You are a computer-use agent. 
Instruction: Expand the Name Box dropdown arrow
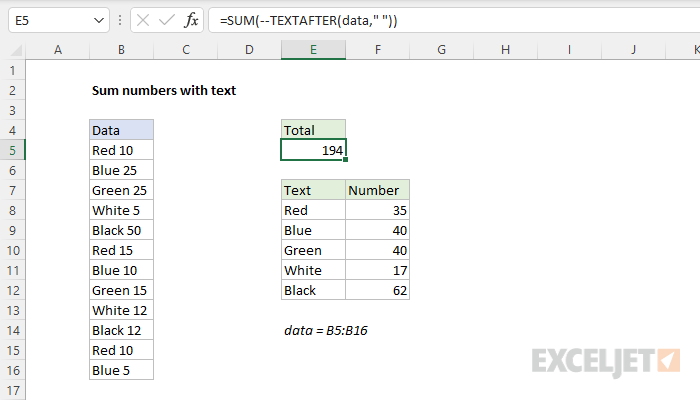click(x=99, y=21)
